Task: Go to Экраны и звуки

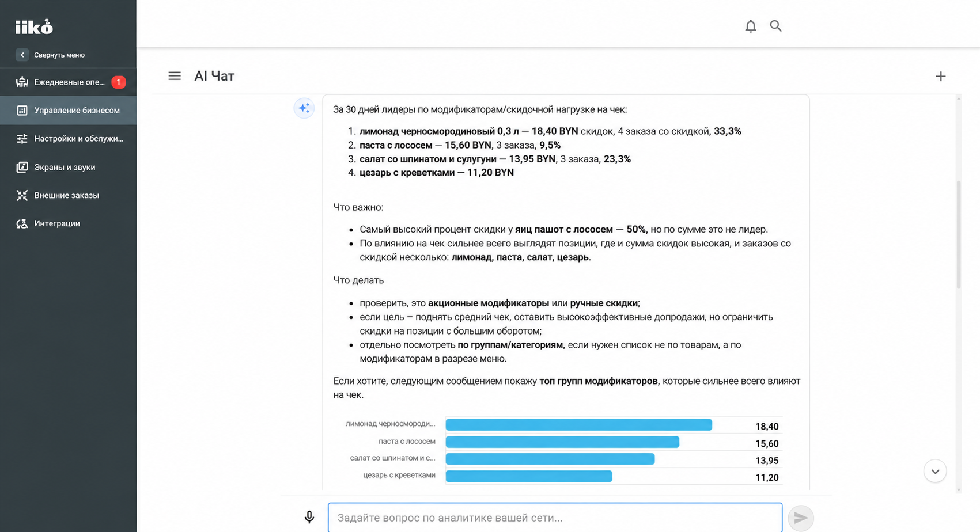Action: [x=68, y=167]
